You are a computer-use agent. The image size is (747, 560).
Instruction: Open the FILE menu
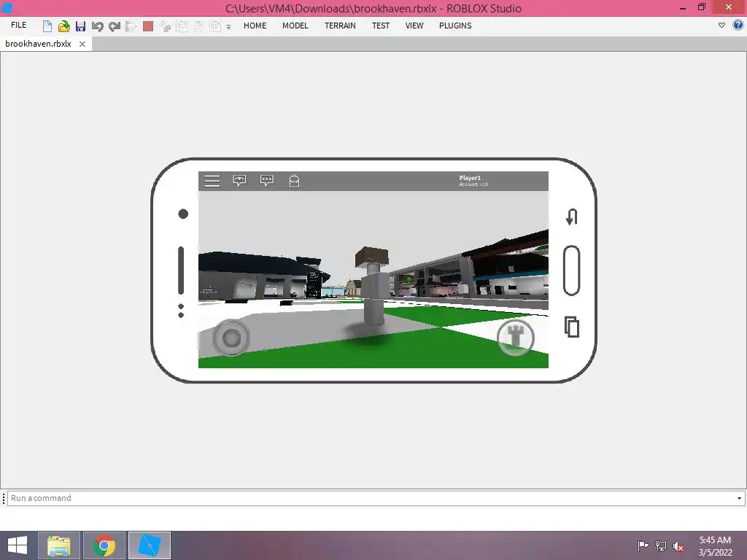pyautogui.click(x=18, y=26)
